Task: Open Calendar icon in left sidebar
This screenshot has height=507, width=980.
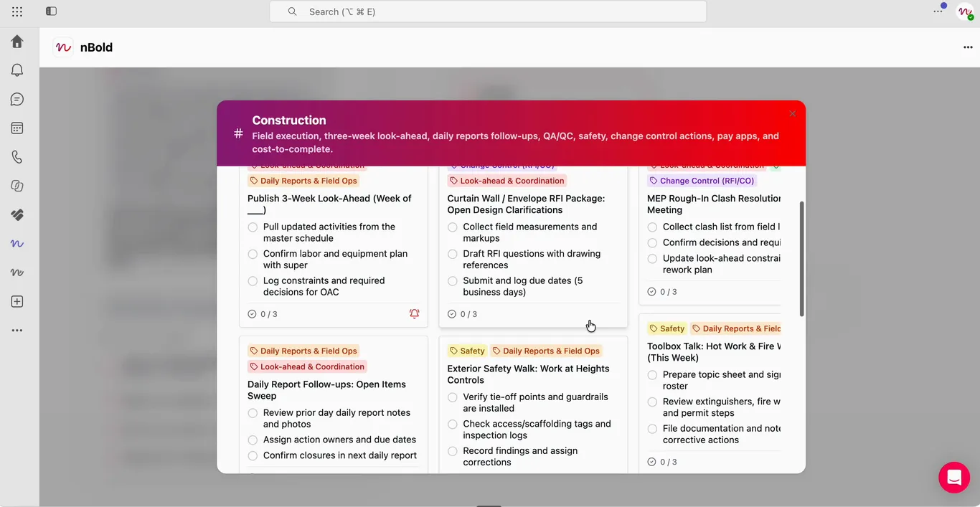Action: [17, 128]
